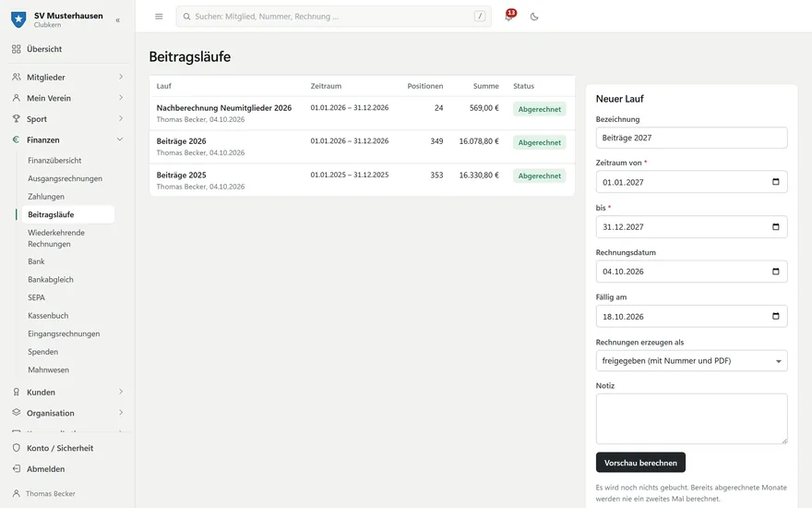
Task: Click the Organisation layers icon
Action: coord(17,413)
